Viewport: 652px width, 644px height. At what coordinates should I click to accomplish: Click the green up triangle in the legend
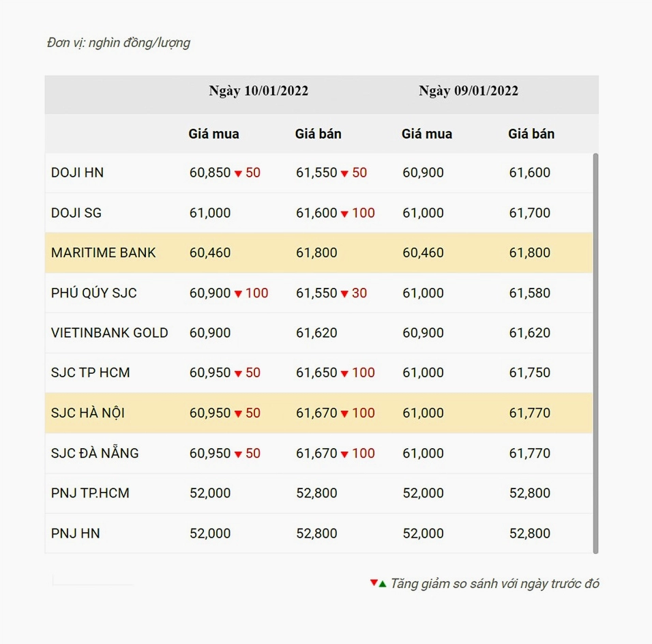pos(383,584)
